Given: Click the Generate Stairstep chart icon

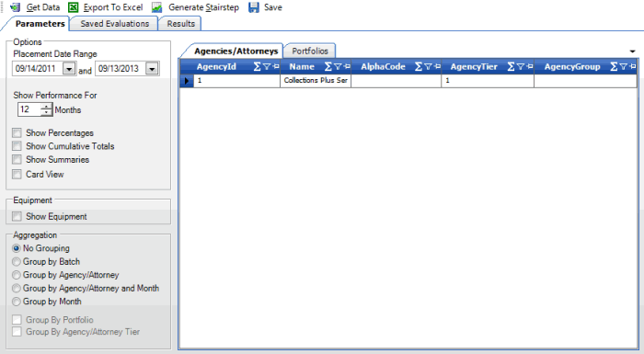Looking at the screenshot, I should pos(157,7).
